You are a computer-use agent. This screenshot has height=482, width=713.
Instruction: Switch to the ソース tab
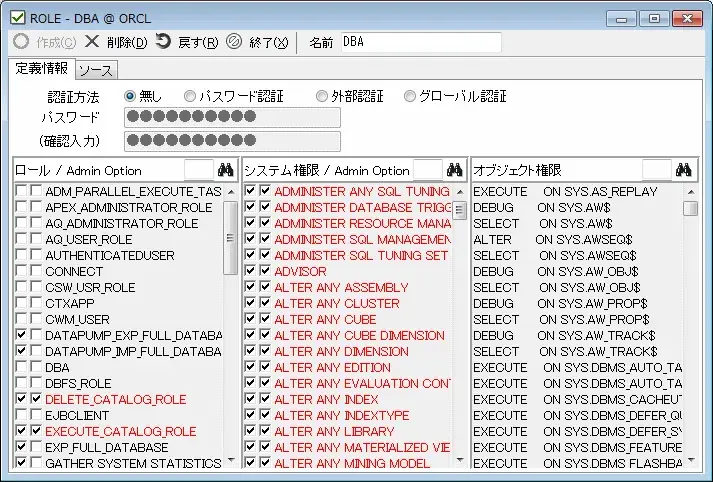(x=96, y=70)
